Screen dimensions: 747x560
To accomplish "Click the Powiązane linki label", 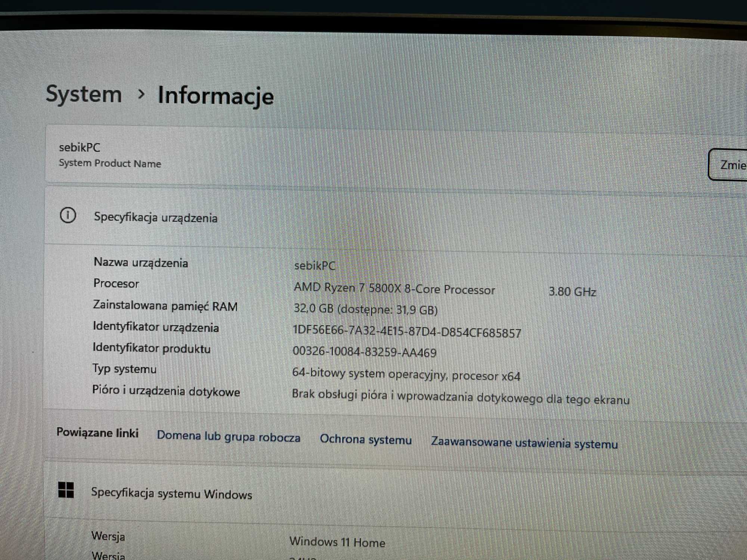I will pos(97,432).
